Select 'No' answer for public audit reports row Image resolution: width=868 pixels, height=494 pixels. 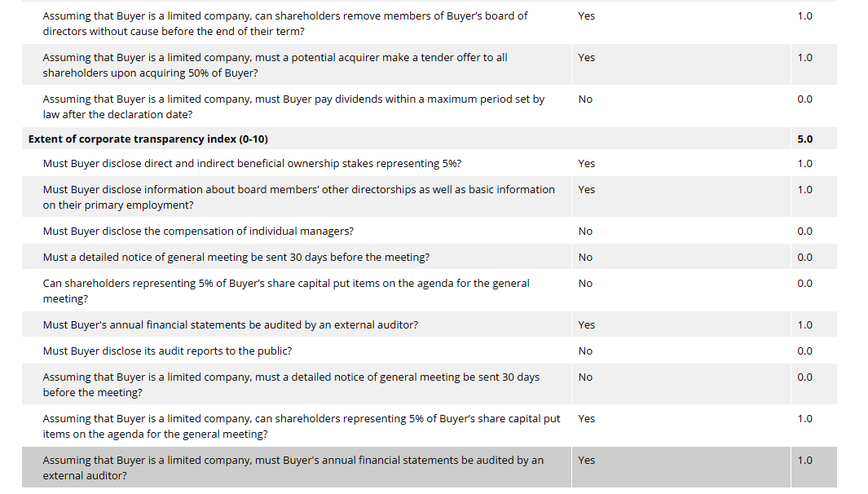585,351
